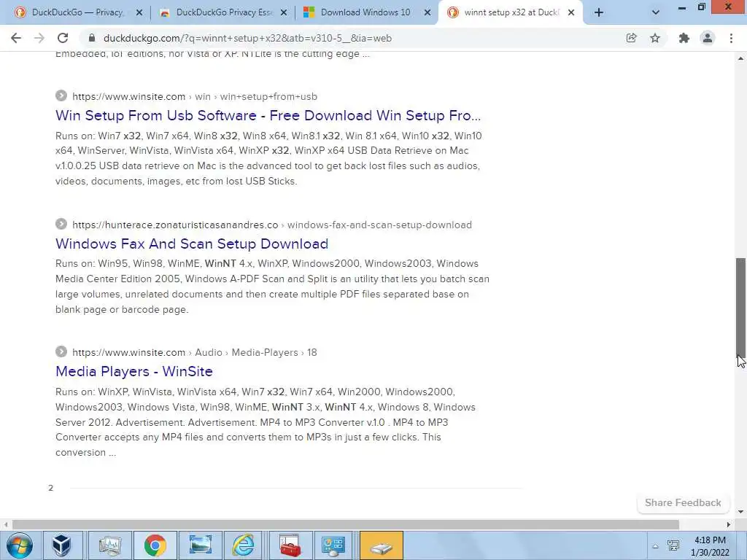Expand the tab search dropdown arrow
The width and height of the screenshot is (747, 560).
click(x=656, y=13)
